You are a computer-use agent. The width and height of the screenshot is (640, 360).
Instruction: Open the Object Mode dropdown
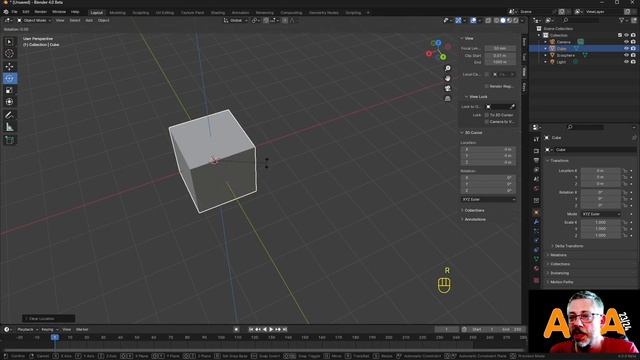(x=34, y=20)
